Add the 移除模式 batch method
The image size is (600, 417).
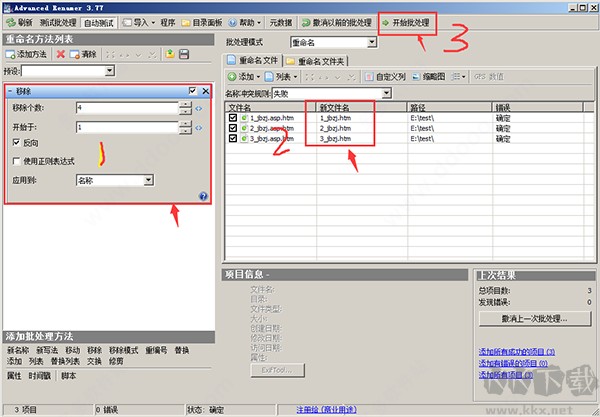[x=124, y=350]
